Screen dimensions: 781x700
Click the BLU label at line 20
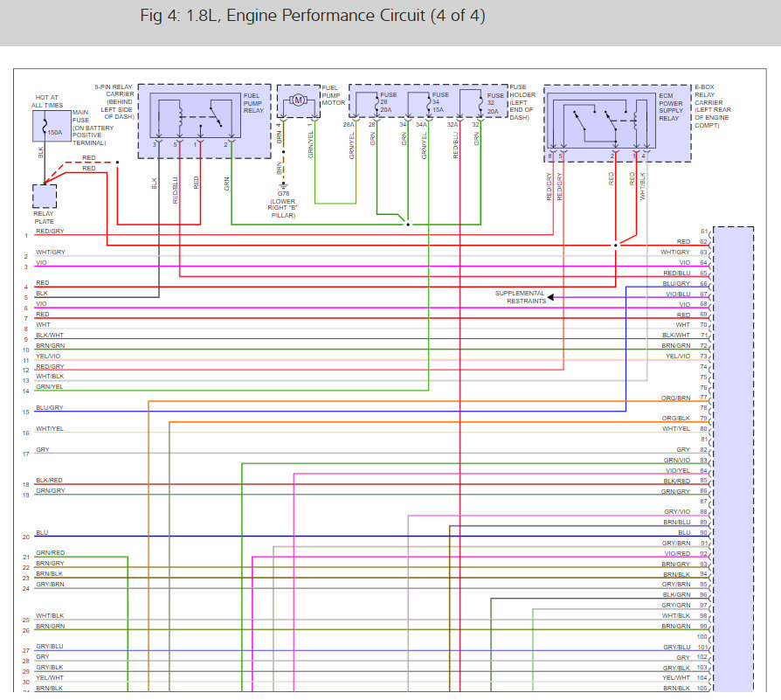click(42, 532)
